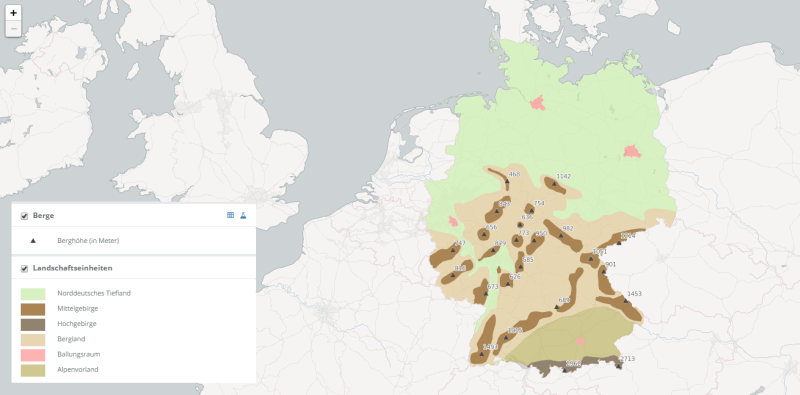Select the mountain marker labeled 626

508,284
